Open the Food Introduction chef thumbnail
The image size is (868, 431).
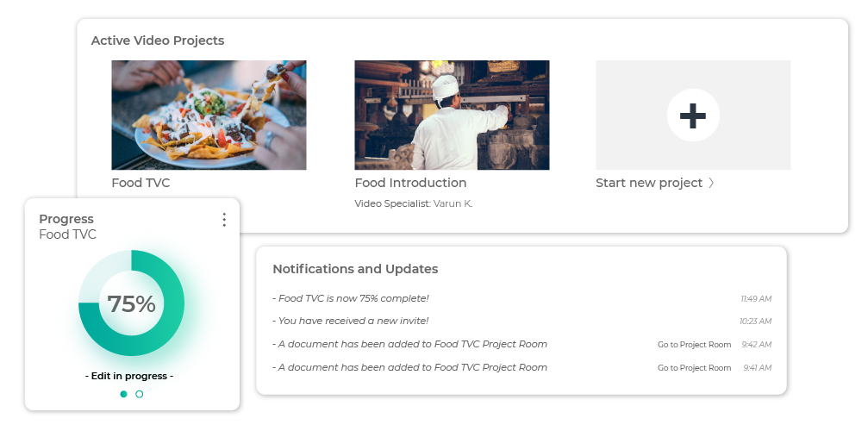pyautogui.click(x=452, y=116)
